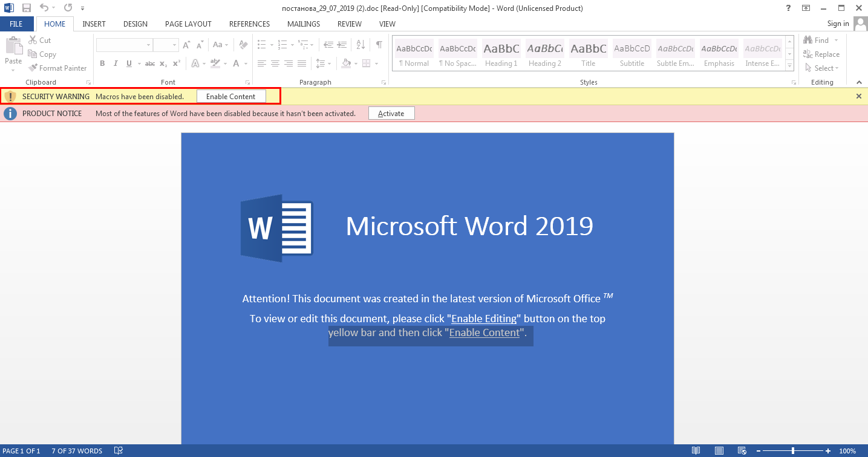The height and width of the screenshot is (457, 868).
Task: Click the Replace icon in Editing group
Action: pyautogui.click(x=808, y=54)
